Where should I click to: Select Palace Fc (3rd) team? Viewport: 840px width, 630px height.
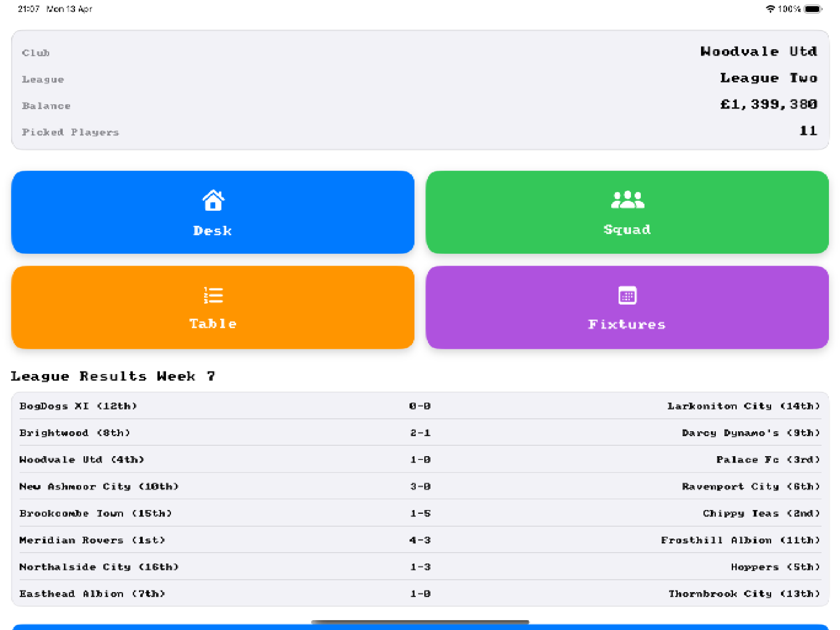coord(768,459)
